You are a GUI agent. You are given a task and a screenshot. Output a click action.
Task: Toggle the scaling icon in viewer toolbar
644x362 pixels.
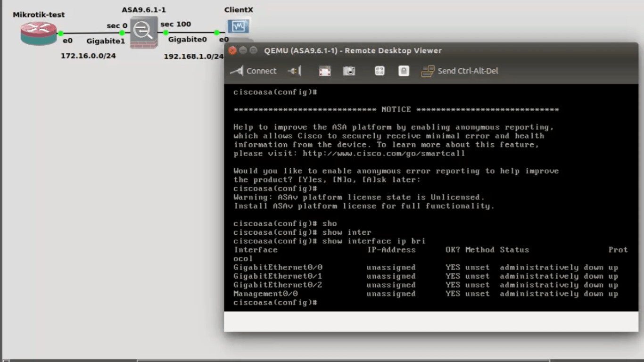coord(380,71)
